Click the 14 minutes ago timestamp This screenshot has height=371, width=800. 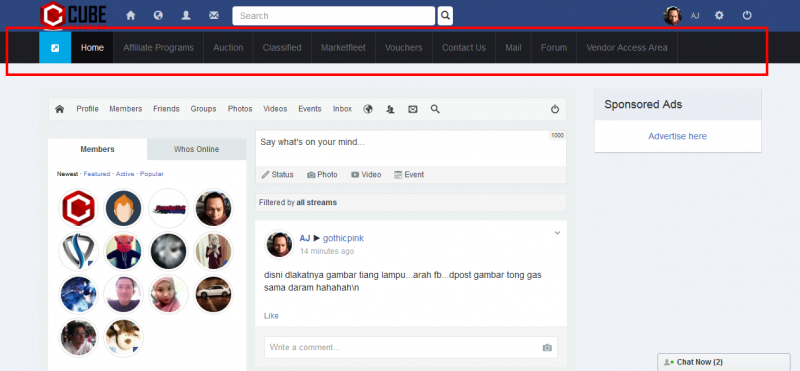(327, 252)
